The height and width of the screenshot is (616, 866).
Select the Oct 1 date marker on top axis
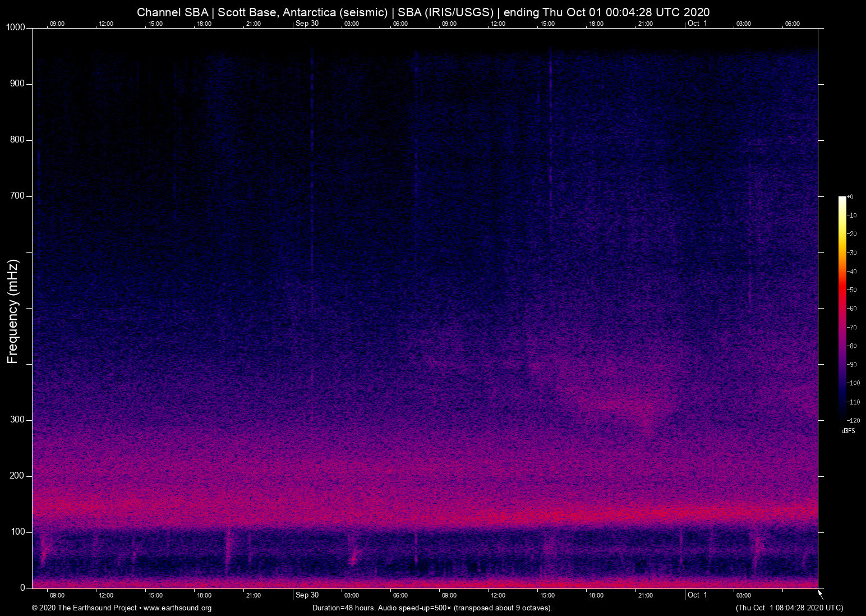[x=697, y=24]
